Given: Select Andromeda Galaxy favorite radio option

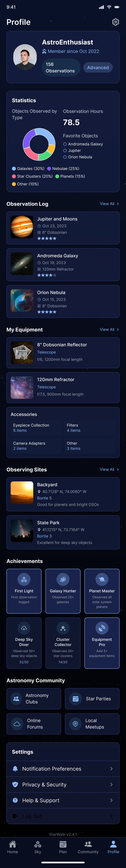Looking at the screenshot, I should pyautogui.click(x=65, y=144).
